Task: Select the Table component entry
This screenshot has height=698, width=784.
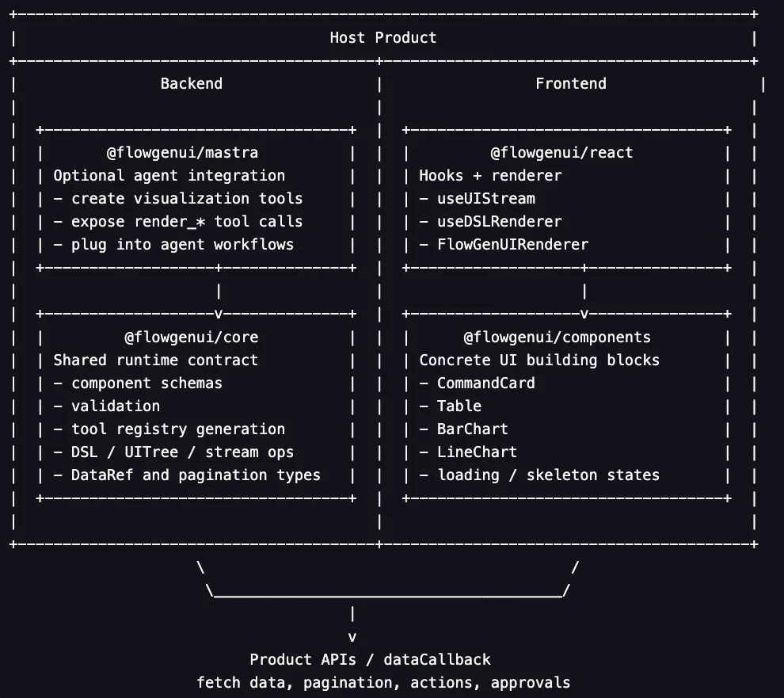Action: click(459, 406)
